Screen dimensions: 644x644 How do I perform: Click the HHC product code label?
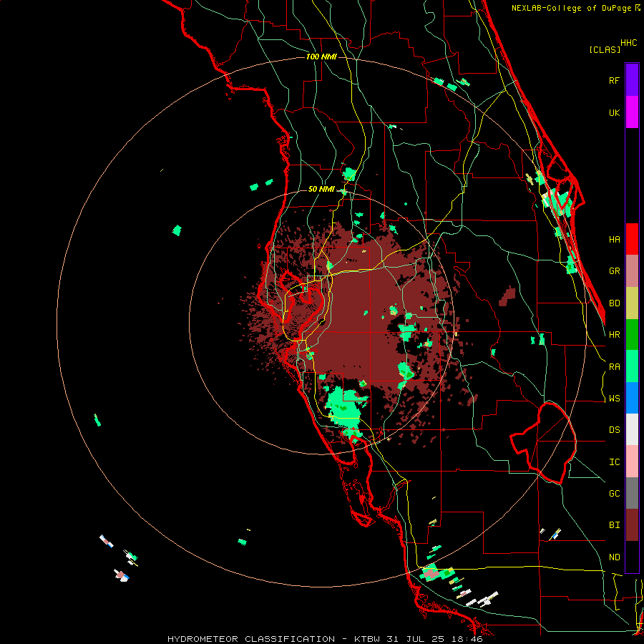click(629, 43)
